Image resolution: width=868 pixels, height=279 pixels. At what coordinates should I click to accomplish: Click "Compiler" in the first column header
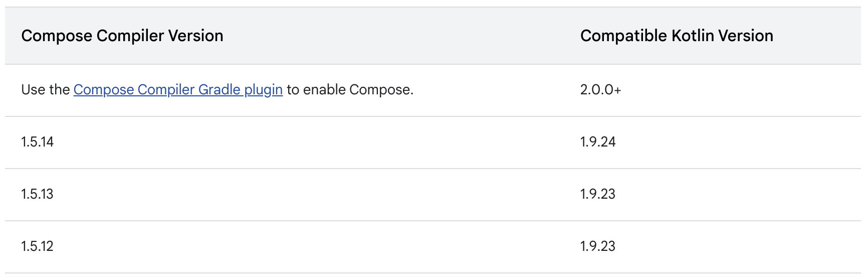click(x=130, y=36)
